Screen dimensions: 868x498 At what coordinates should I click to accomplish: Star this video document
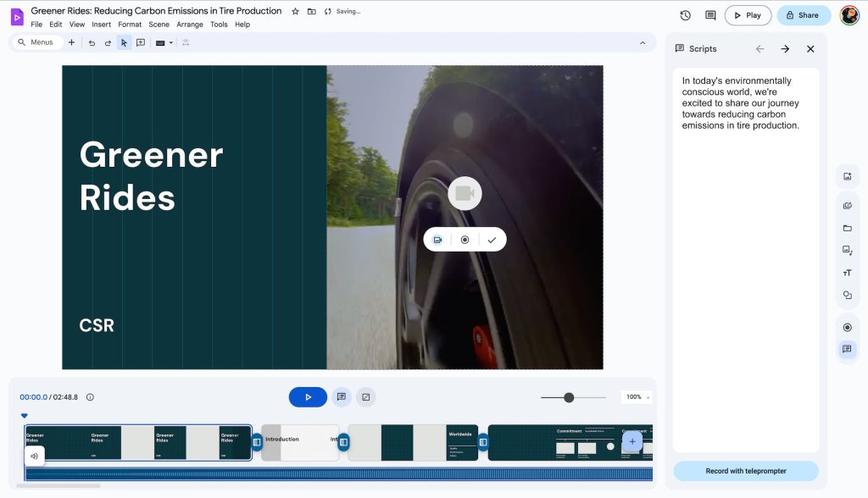click(295, 12)
